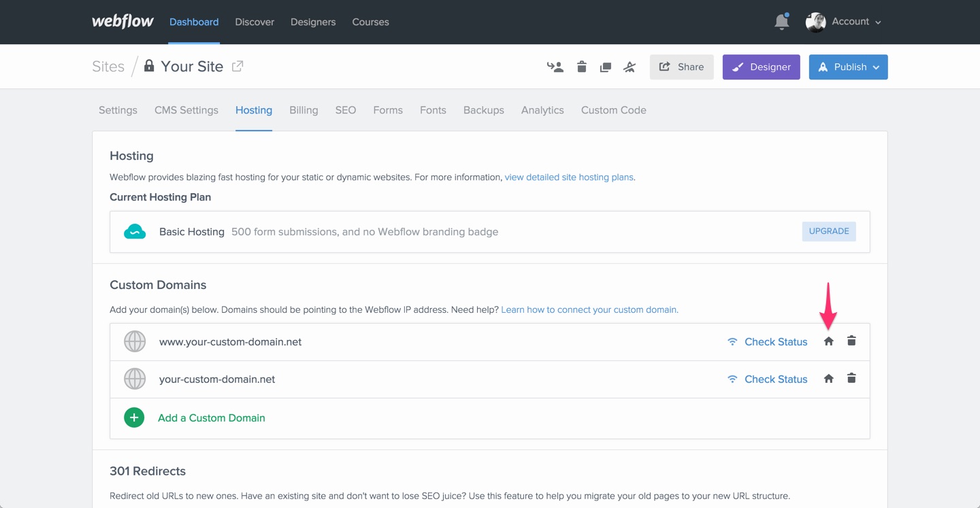The height and width of the screenshot is (508, 980).
Task: Open Designers in the top nav
Action: 313,22
